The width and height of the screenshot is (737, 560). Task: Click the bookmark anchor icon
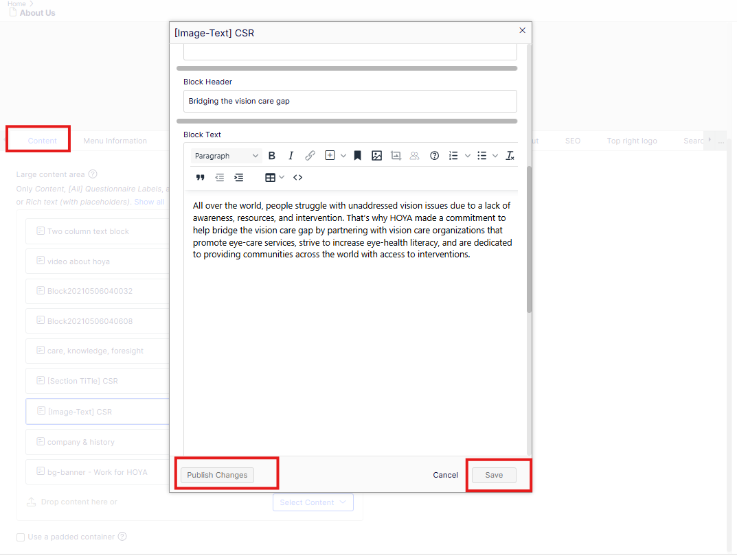coord(357,156)
